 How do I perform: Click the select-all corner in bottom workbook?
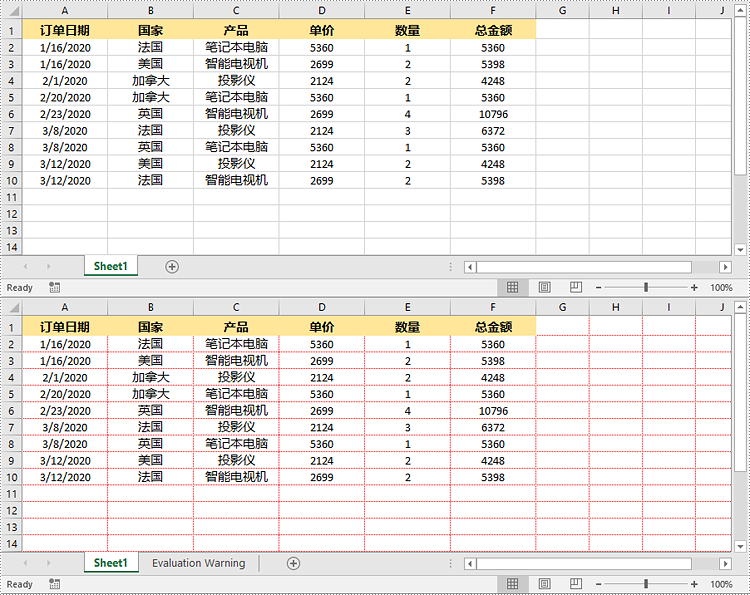tap(12, 308)
